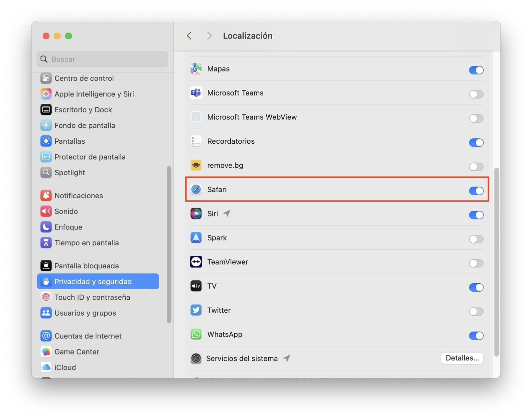Click the sidebar vertical scrollbar
Screen dimensions: 532x420
click(x=169, y=244)
